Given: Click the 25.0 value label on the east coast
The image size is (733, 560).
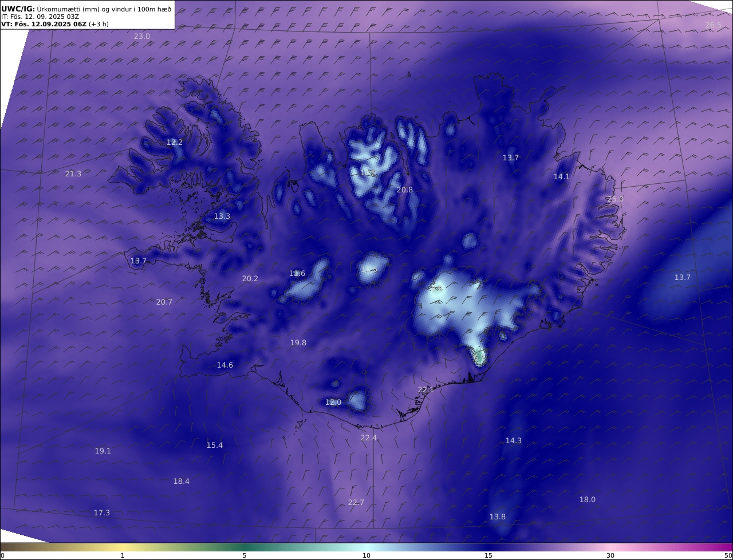Looking at the screenshot, I should (616, 199).
